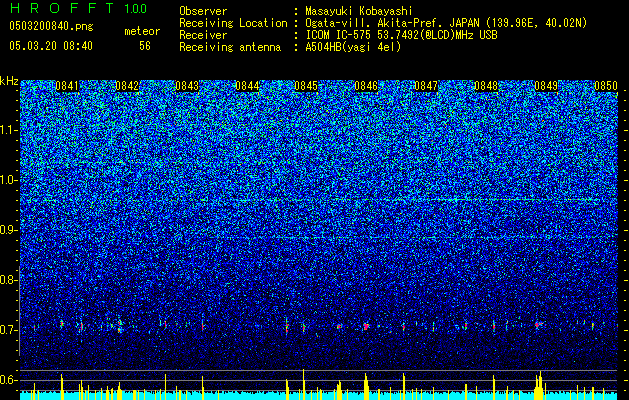Click the meteor echo just before the 0842 marker
The height and width of the screenshot is (400, 629).
click(x=120, y=325)
